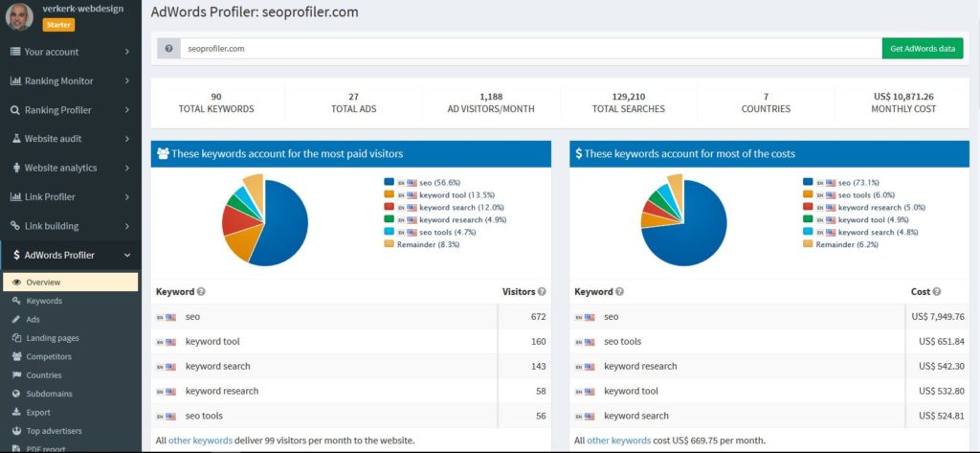Screen dimensions: 980x453
Task: Focus the seoprofiler.com domain input field
Action: pyautogui.click(x=530, y=48)
